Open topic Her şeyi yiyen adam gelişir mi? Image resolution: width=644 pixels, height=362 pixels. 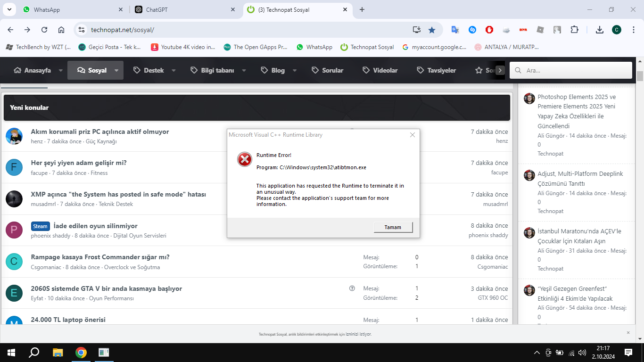pos(79,163)
